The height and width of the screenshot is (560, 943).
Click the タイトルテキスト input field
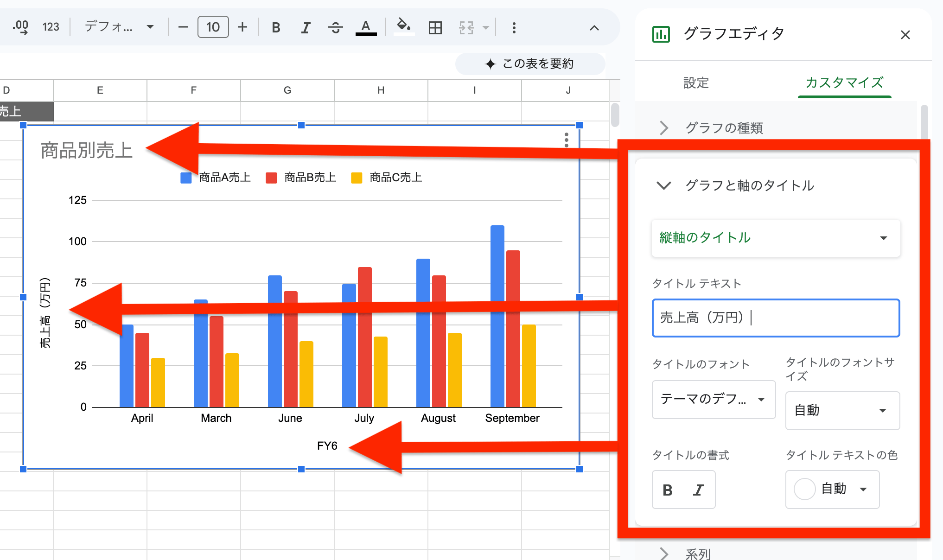coord(775,318)
